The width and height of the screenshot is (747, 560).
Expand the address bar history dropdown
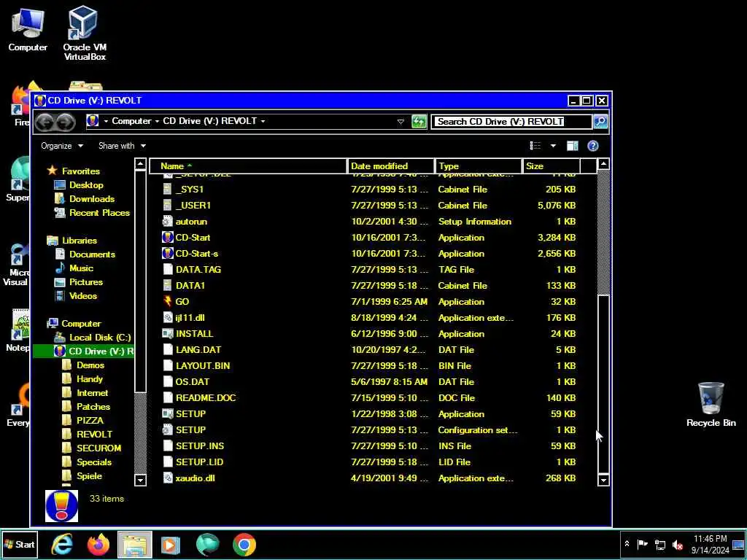pos(400,122)
